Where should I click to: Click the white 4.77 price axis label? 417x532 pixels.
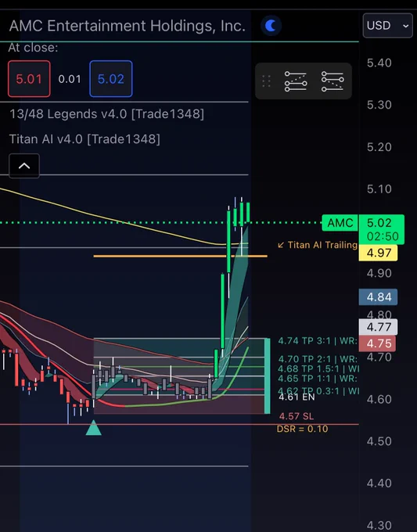[379, 327]
